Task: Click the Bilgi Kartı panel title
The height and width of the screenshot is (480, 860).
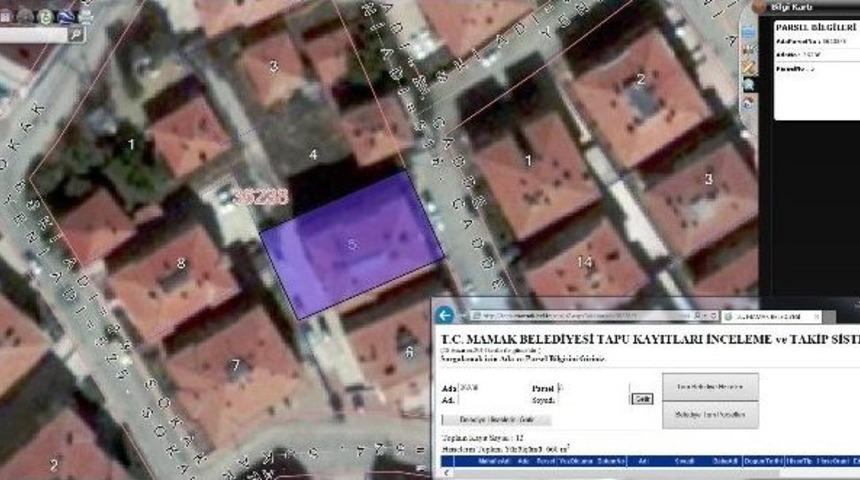Action: coord(791,7)
